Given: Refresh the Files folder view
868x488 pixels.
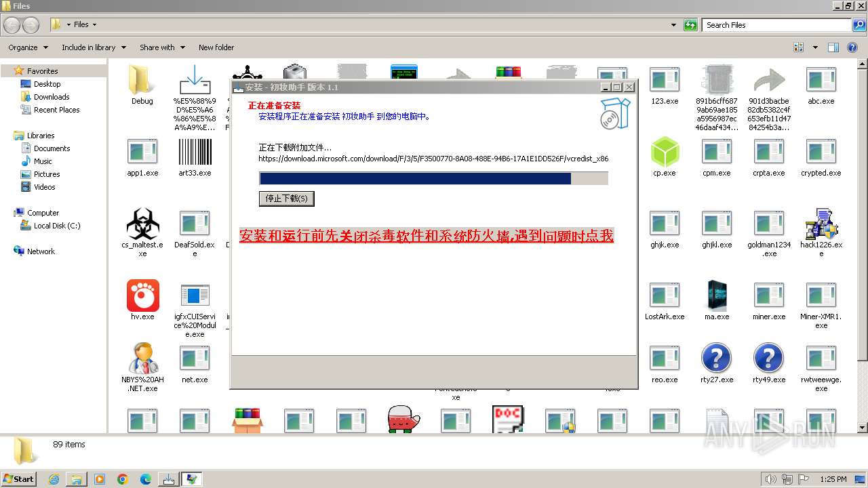Looking at the screenshot, I should 690,25.
